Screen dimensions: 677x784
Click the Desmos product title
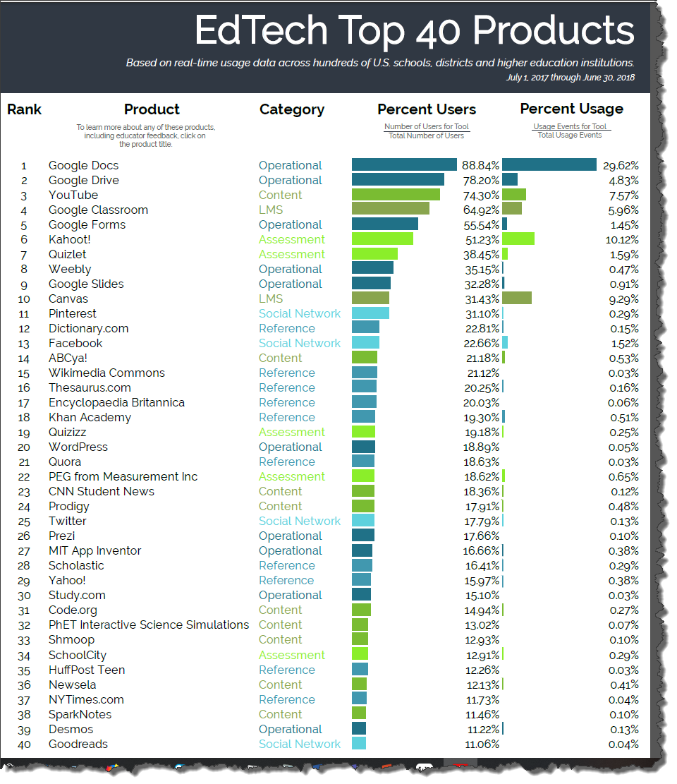(x=71, y=730)
